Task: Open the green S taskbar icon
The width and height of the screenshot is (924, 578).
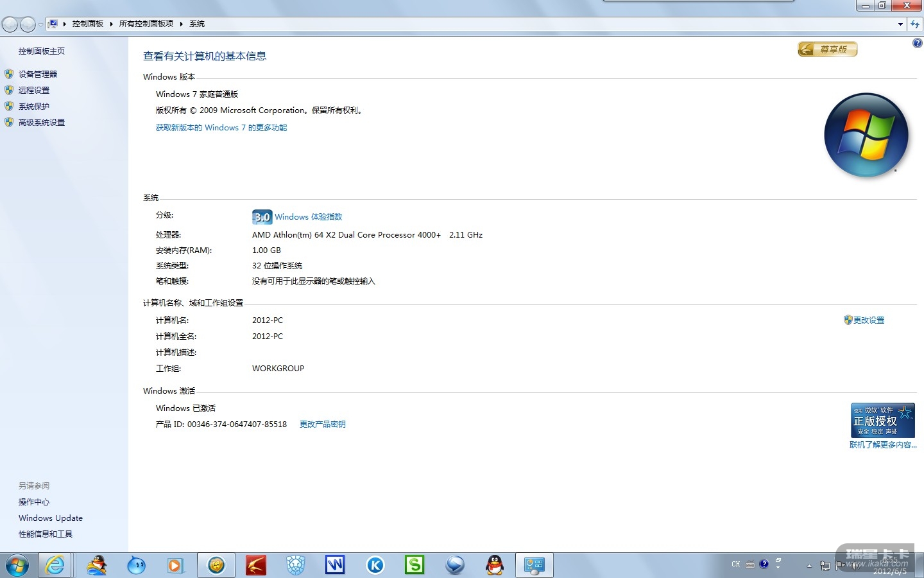Action: 415,565
